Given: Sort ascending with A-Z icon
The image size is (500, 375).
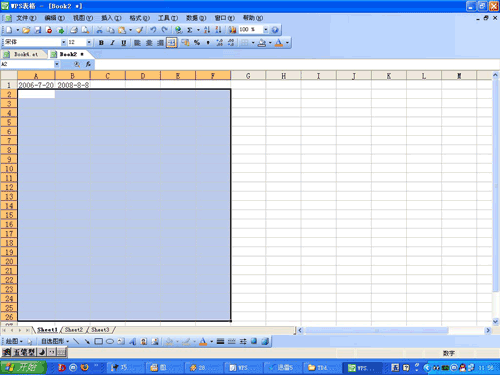Looking at the screenshot, I should click(x=207, y=30).
